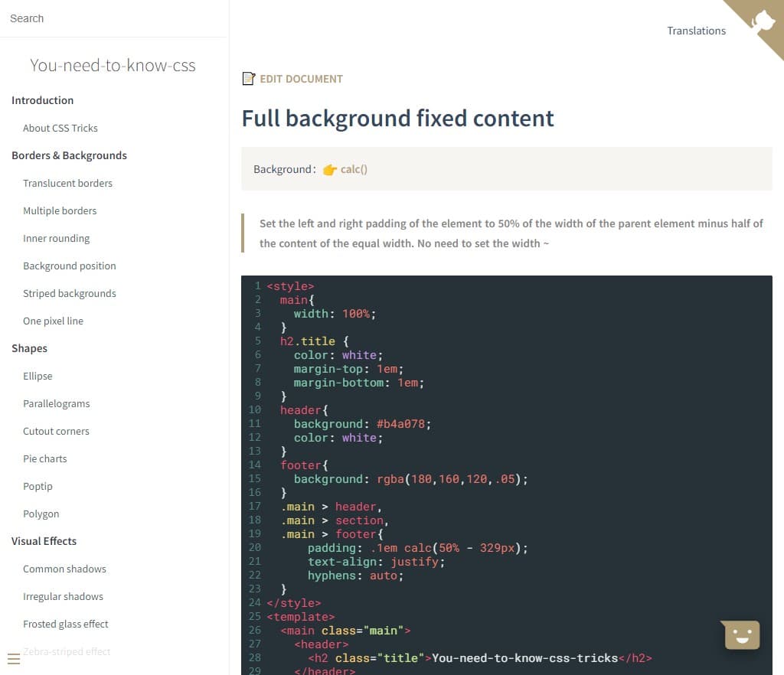Navigate to the Pie charts article
784x675 pixels.
click(x=44, y=458)
